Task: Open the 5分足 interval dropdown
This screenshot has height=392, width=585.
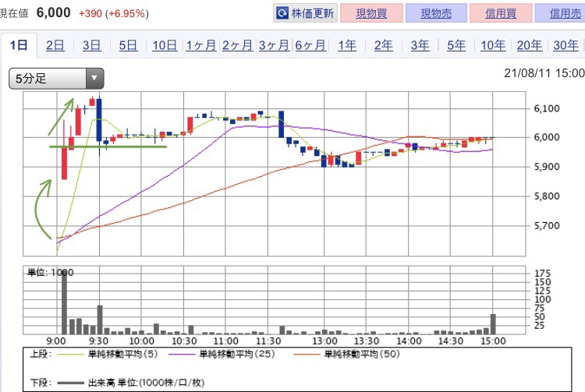Action: 56,78
